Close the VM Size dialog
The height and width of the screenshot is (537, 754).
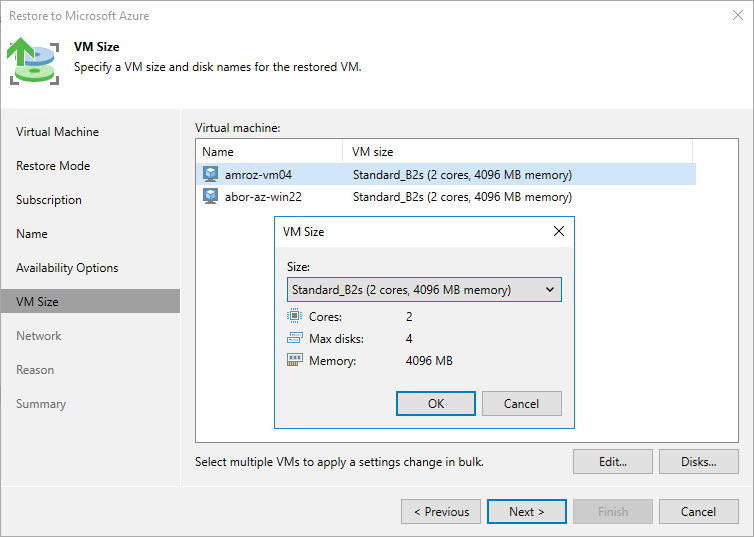click(559, 232)
